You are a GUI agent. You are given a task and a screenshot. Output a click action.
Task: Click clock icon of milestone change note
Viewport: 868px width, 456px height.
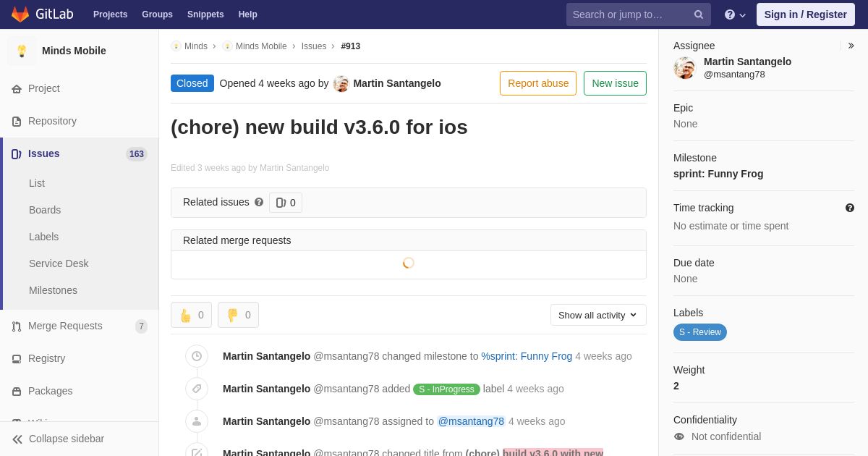pos(197,356)
